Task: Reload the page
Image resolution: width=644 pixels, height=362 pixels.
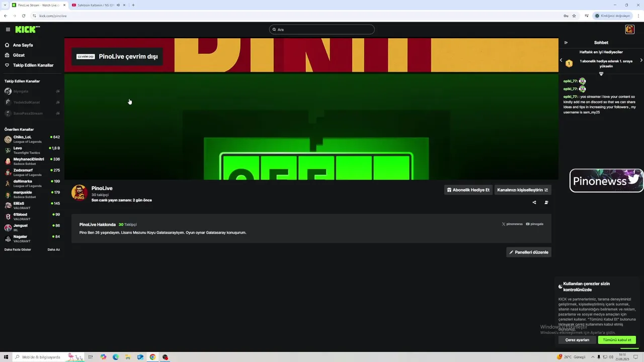Action: (x=23, y=16)
